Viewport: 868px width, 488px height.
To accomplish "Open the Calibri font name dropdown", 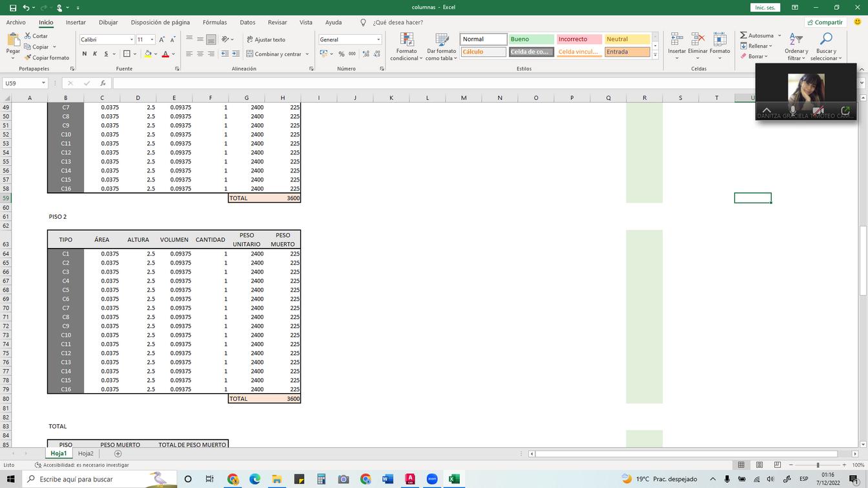I will [132, 39].
